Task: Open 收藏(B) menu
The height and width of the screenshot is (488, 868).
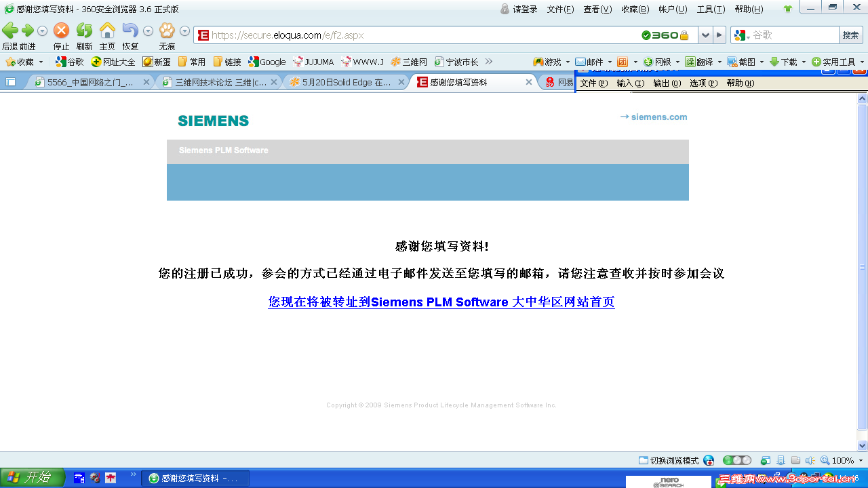Action: (635, 9)
